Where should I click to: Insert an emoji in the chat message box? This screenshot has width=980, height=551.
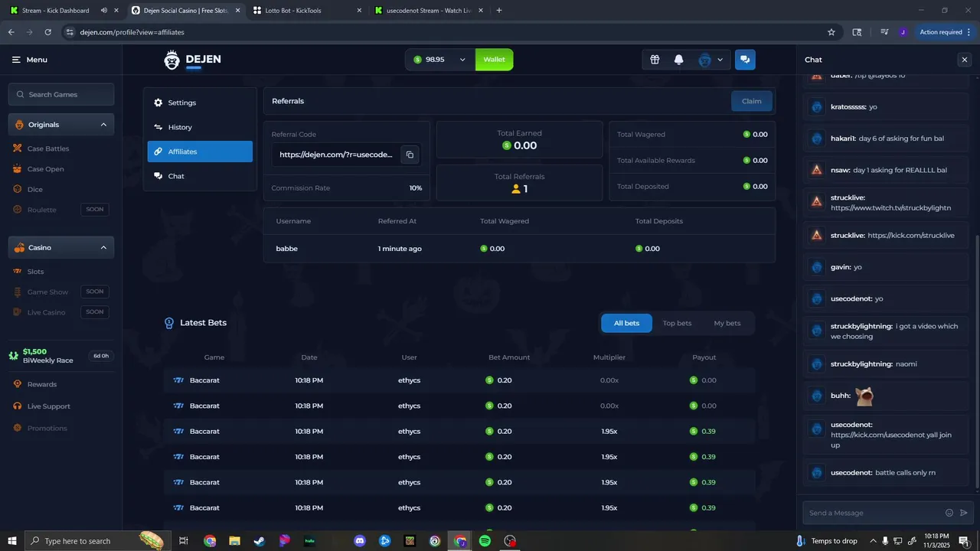[949, 513]
